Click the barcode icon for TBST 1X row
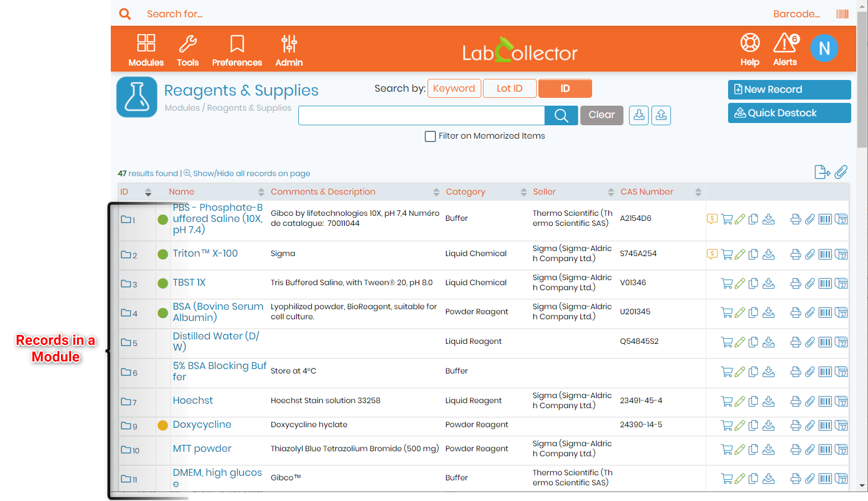 point(825,283)
